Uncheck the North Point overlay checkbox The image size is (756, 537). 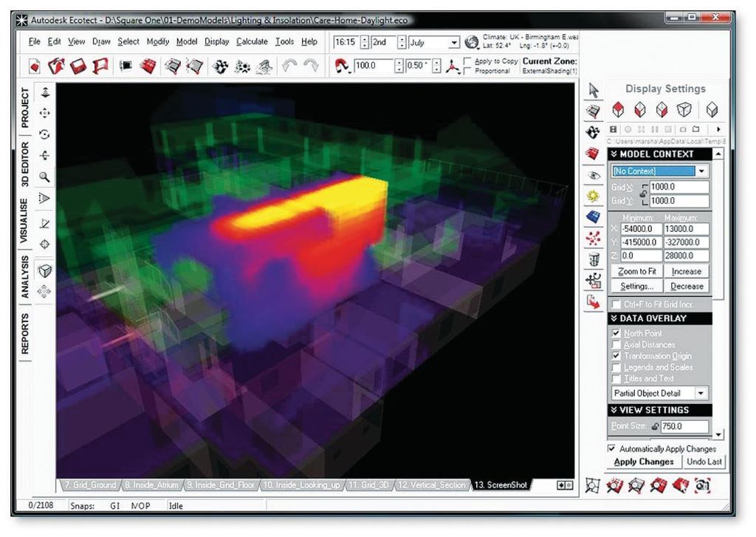point(616,334)
